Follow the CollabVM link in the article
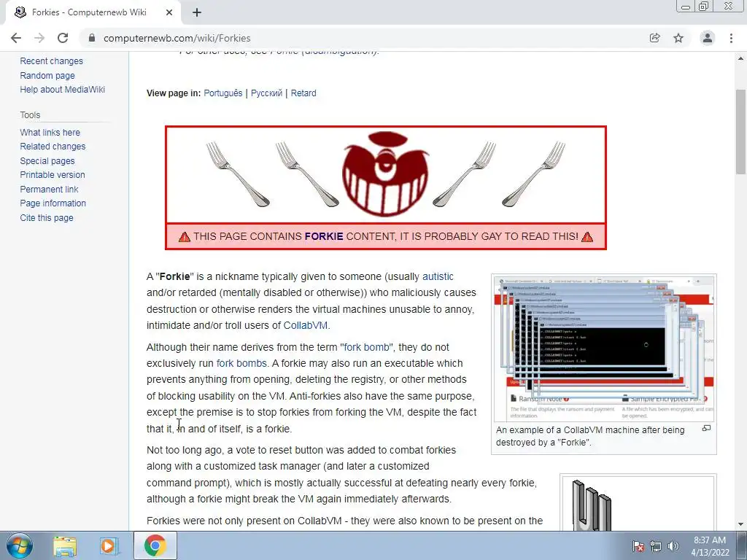The width and height of the screenshot is (747, 560). 306,326
